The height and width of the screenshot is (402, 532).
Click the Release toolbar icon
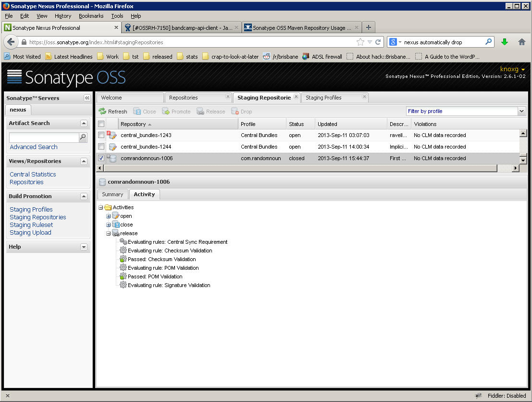click(200, 112)
